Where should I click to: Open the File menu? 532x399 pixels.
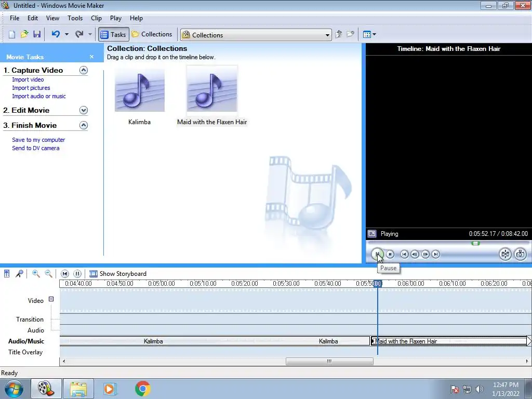15,18
